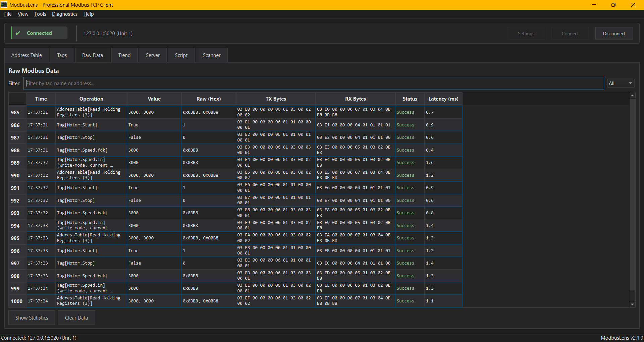
Task: Click the green Connected checkmark icon
Action: 18,33
